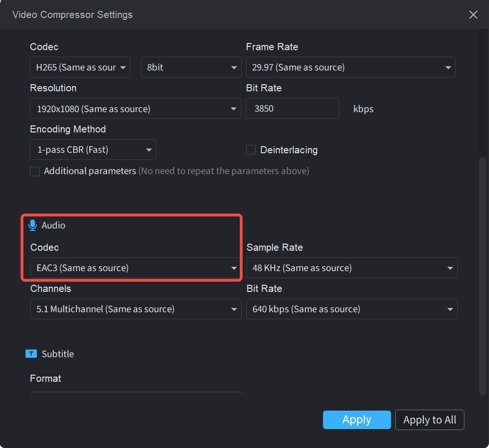
Task: Open the Encoding Method 1-pass CBR dropdown
Action: point(93,149)
